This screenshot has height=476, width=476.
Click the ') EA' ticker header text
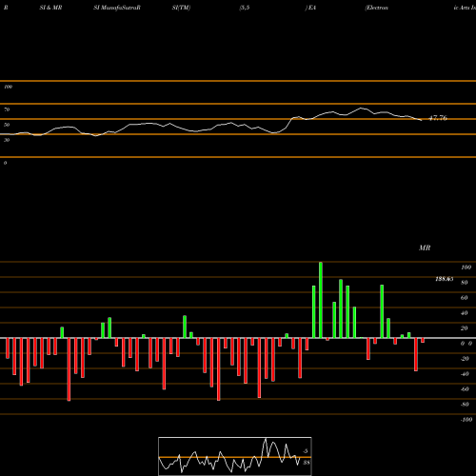coord(310,8)
